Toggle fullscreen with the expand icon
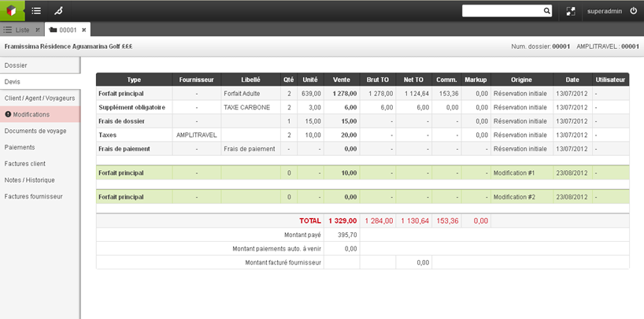The width and height of the screenshot is (644, 319). [571, 11]
